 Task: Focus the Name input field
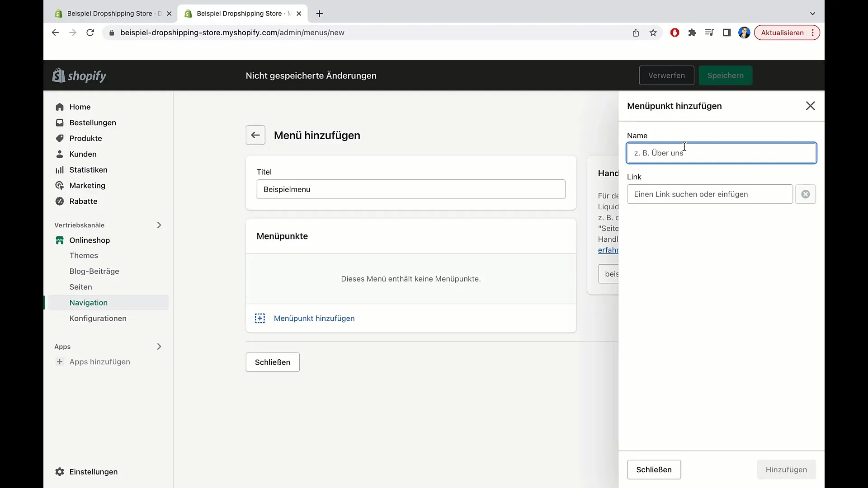tap(721, 153)
